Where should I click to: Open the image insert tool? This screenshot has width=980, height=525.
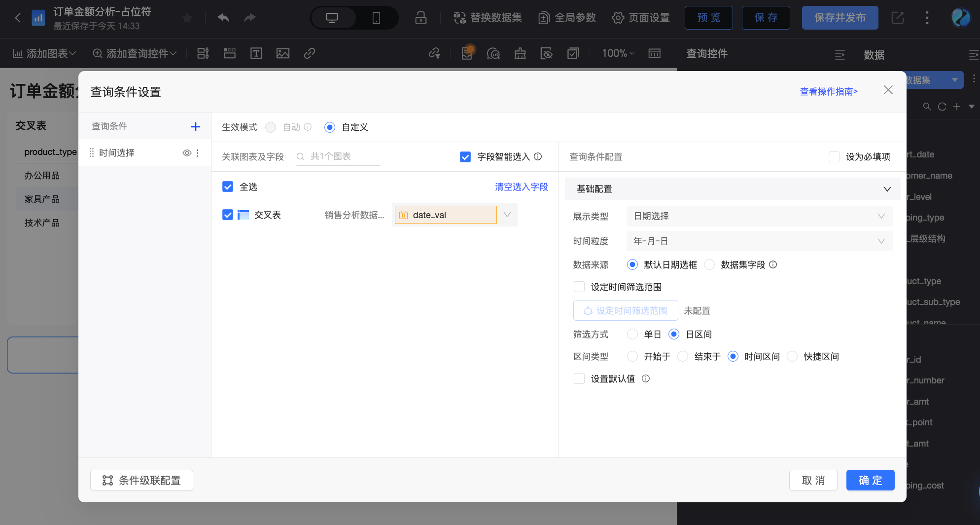click(282, 53)
